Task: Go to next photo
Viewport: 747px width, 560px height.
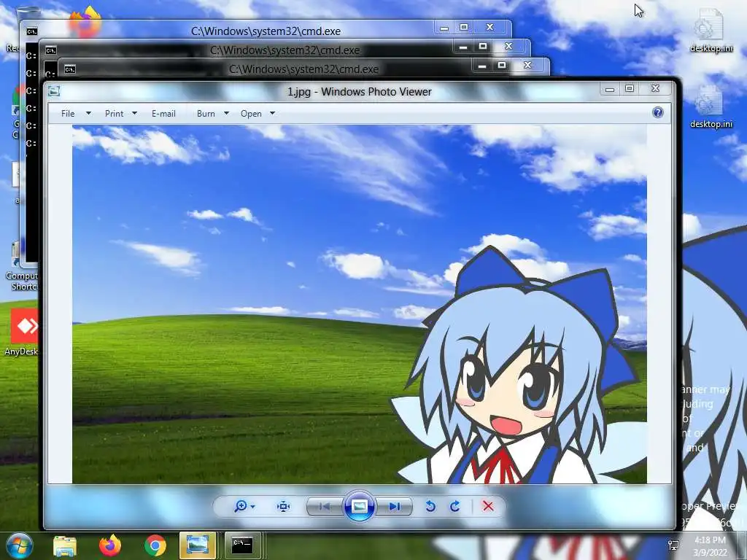Action: pos(395,506)
